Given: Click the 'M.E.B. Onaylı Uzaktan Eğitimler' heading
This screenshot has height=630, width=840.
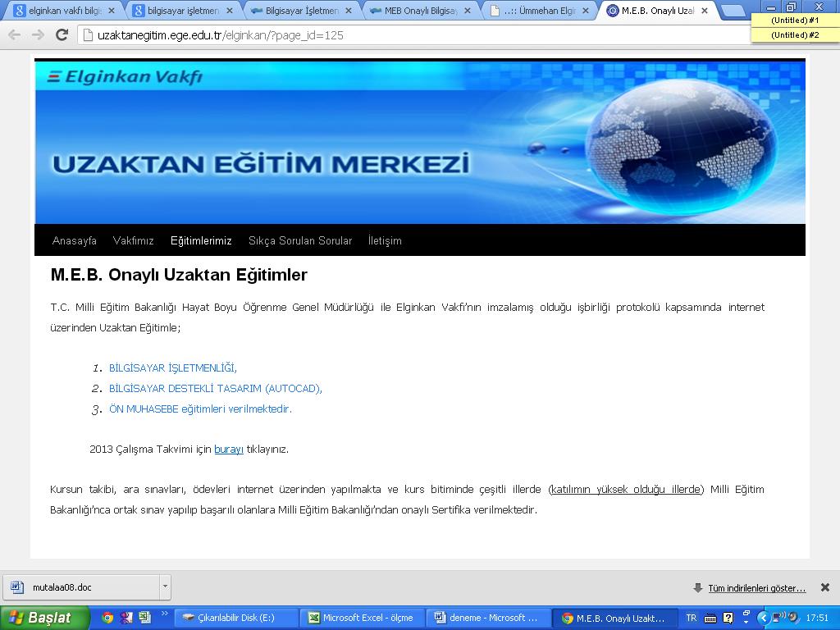Looking at the screenshot, I should pyautogui.click(x=179, y=275).
